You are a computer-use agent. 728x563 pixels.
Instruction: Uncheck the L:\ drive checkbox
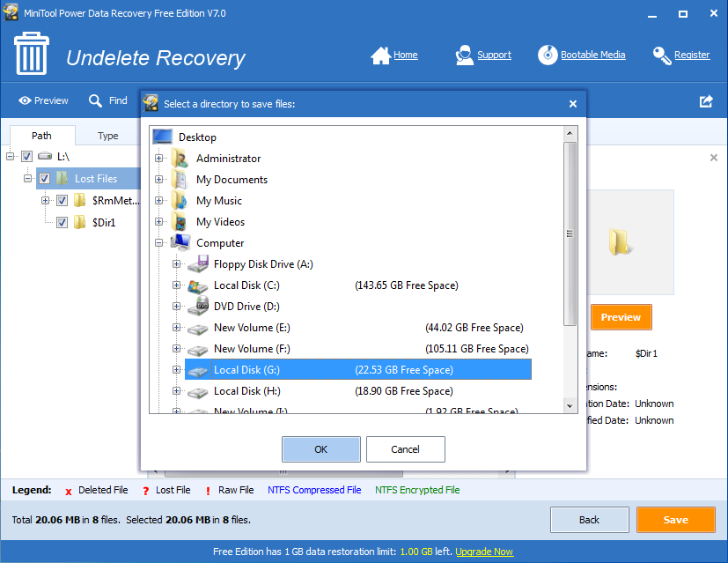(27, 157)
